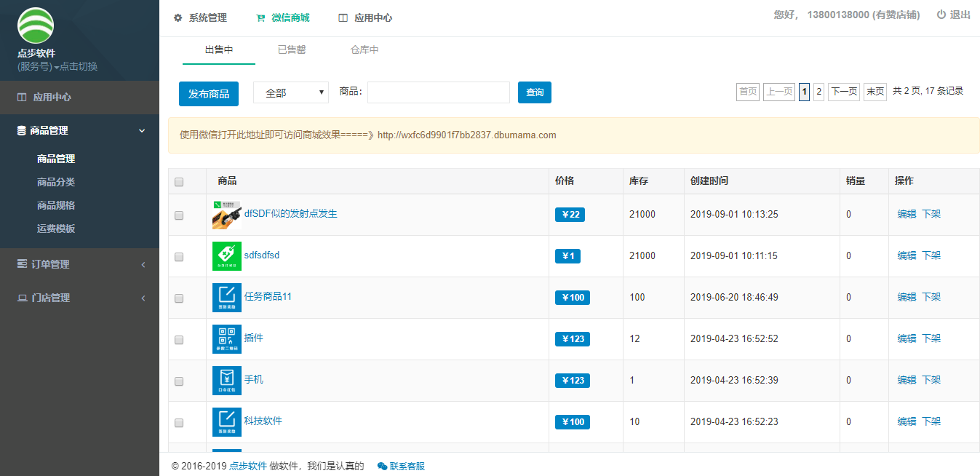Check the box for the 手机 row
Screen dimensions: 980x476
[180, 381]
